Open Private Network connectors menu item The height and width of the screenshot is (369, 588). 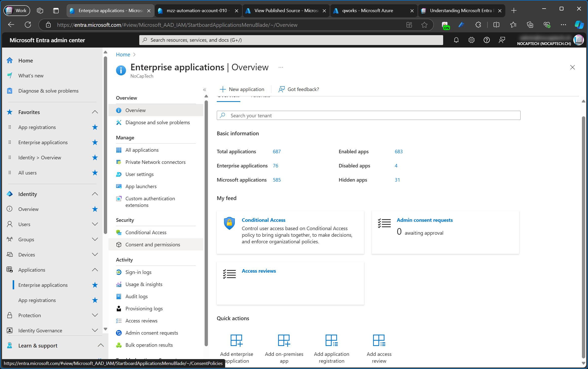(156, 162)
